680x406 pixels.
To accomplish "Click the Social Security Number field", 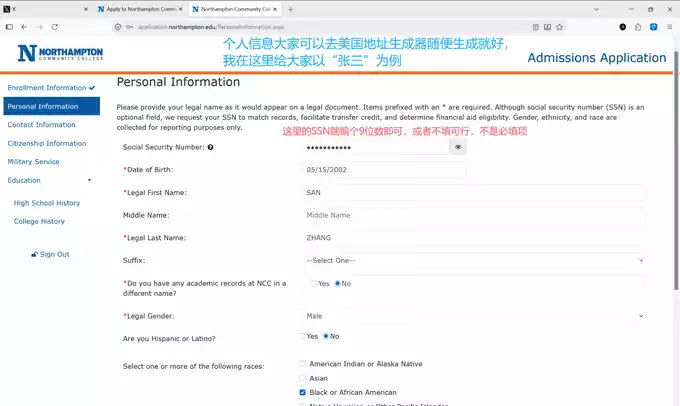I will (x=376, y=147).
